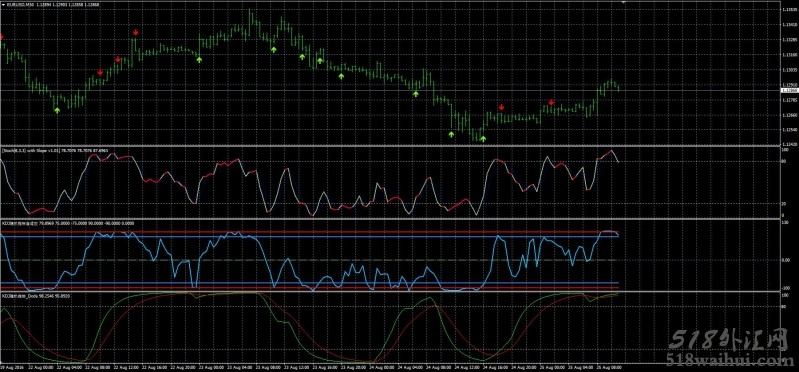Screen dimensions: 799x372
Task: Select the red sell arrow after the price bottom
Action: (501, 107)
